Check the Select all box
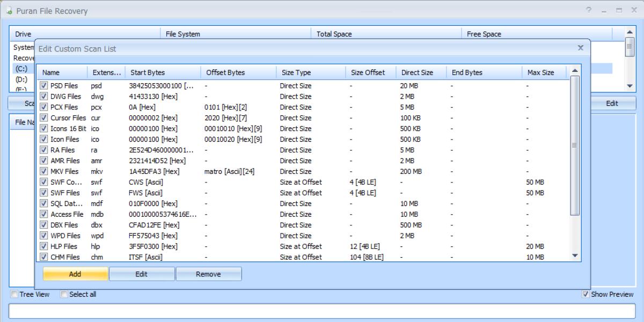Screen dimensions: 644x322 point(64,294)
